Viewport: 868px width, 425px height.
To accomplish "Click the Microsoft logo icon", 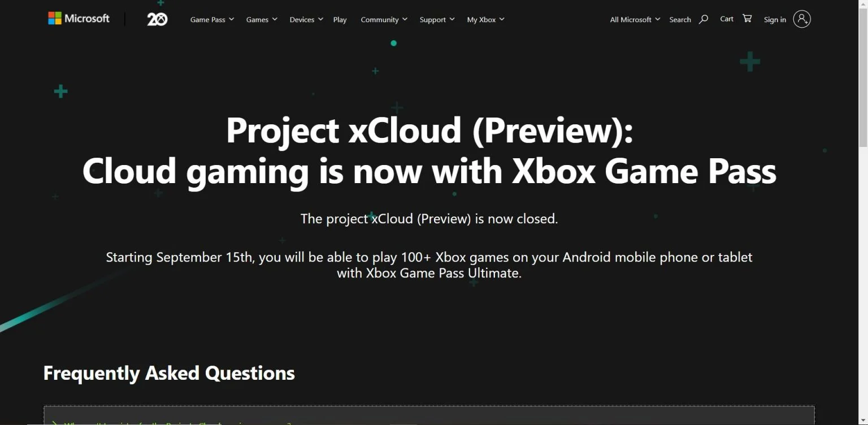I will click(55, 18).
